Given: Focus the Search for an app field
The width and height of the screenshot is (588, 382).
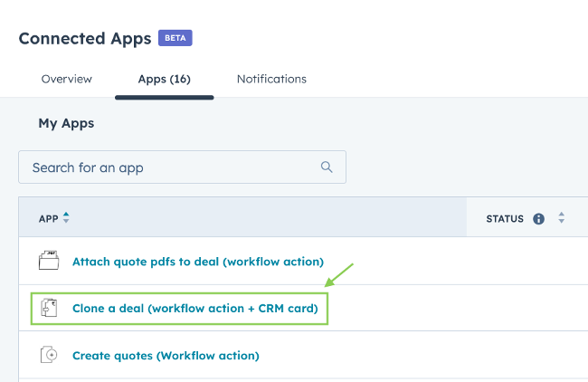Looking at the screenshot, I should pos(172,167).
